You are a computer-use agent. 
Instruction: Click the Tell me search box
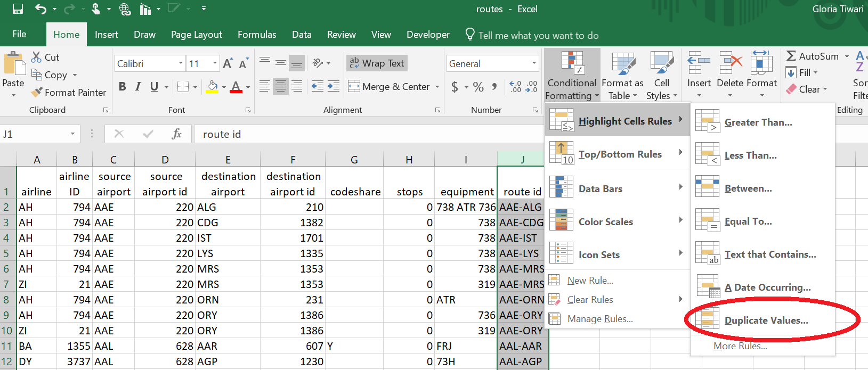coord(538,36)
